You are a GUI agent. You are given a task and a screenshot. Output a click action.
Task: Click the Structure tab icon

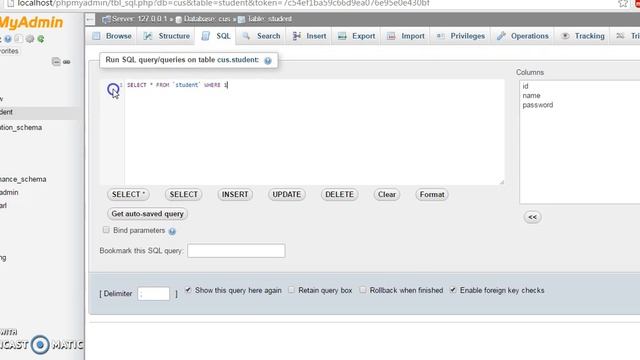[148, 36]
